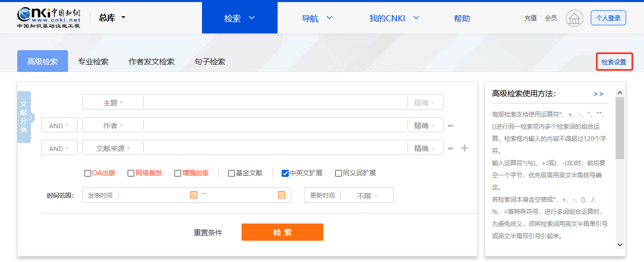Expand the 更新时间 不限 dropdown
This screenshot has width=644, height=262.
[x=367, y=196]
